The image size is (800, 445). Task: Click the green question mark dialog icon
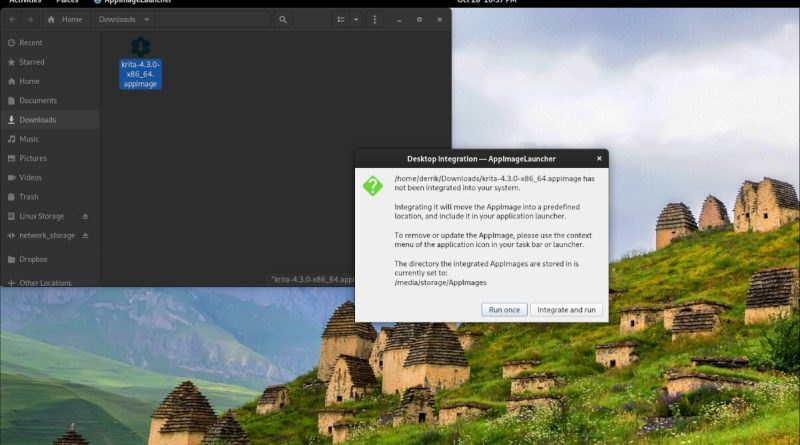point(372,186)
